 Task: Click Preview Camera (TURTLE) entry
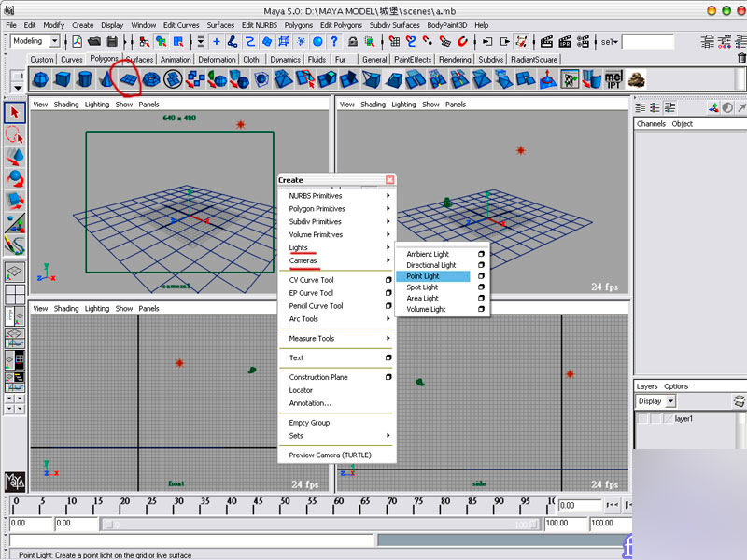pyautogui.click(x=330, y=455)
